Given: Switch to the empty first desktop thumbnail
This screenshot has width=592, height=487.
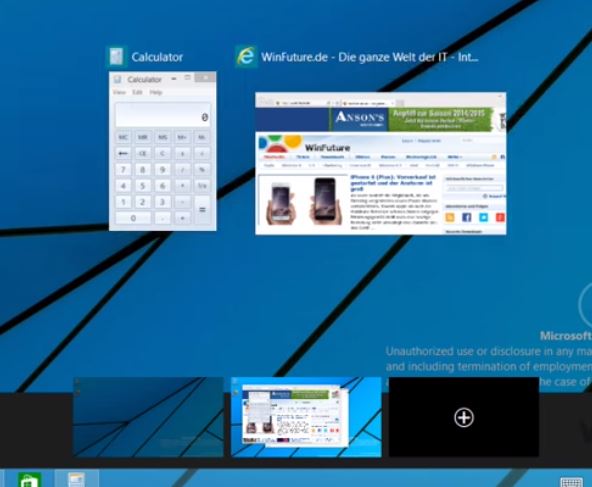Looking at the screenshot, I should click(x=148, y=417).
